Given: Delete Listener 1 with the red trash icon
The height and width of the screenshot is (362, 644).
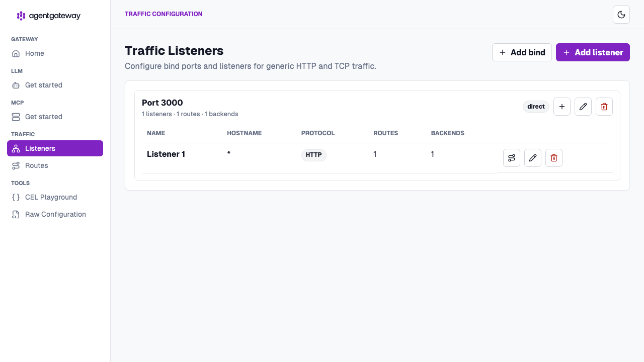Looking at the screenshot, I should tap(554, 158).
